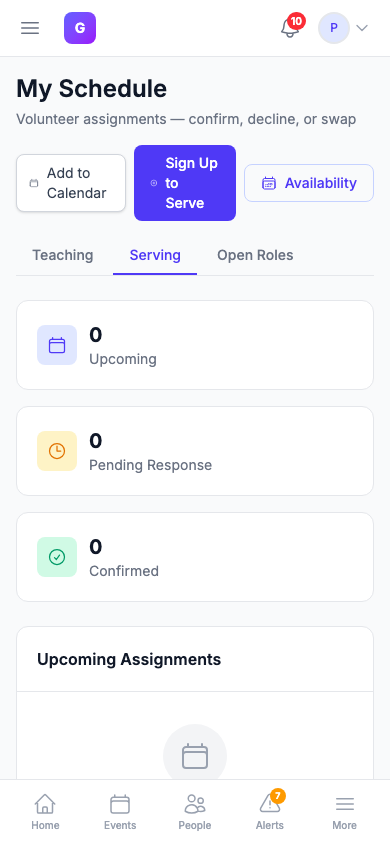Click the Upcoming calendar stat icon
This screenshot has height=844, width=390.
point(57,345)
